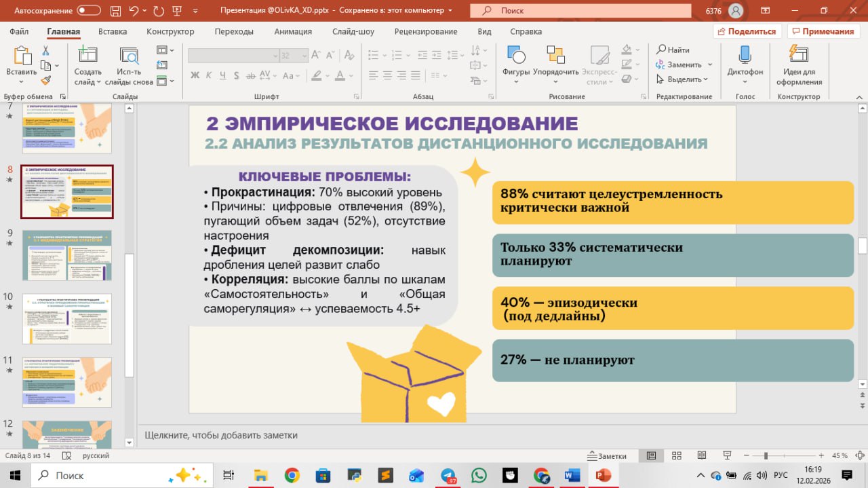Open the Рецензирование tab
868x488 pixels.
(426, 31)
